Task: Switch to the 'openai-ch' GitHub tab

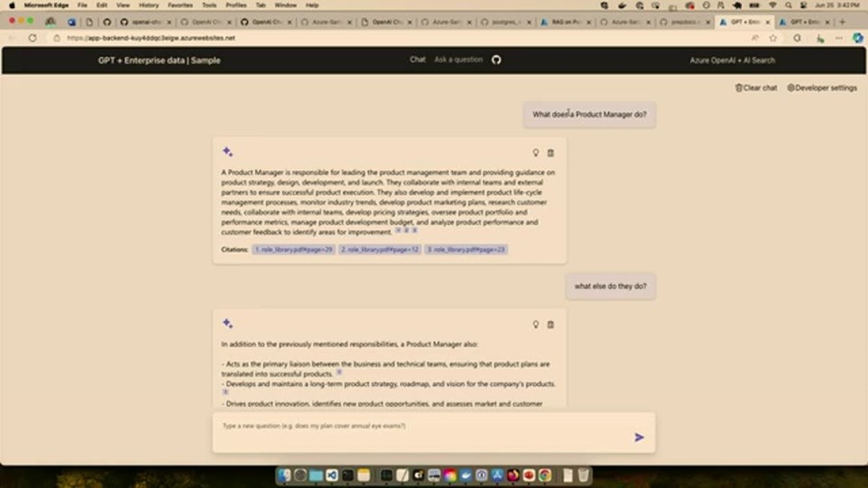Action: pos(144,22)
